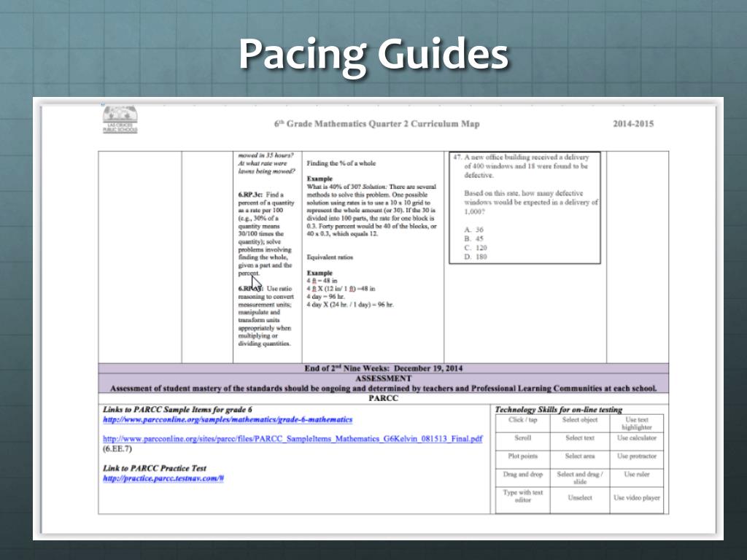Screen dimensions: 747x560
Task: Select answer choice D. 180
Action: tap(476, 257)
